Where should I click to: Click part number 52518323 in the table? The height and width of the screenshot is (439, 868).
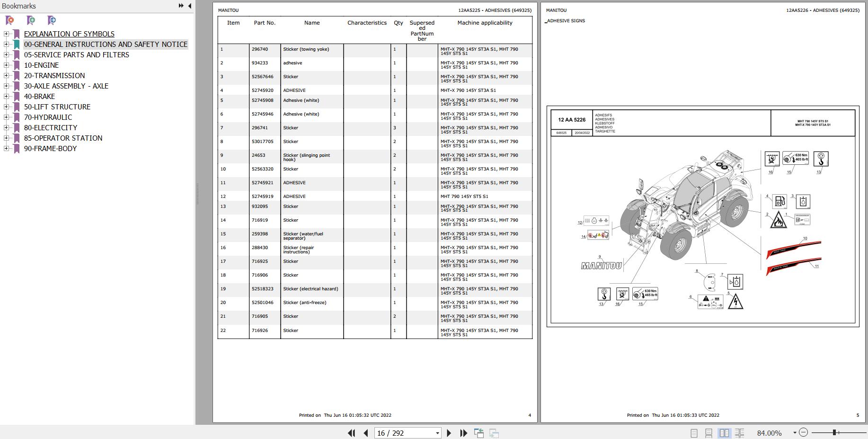click(263, 289)
